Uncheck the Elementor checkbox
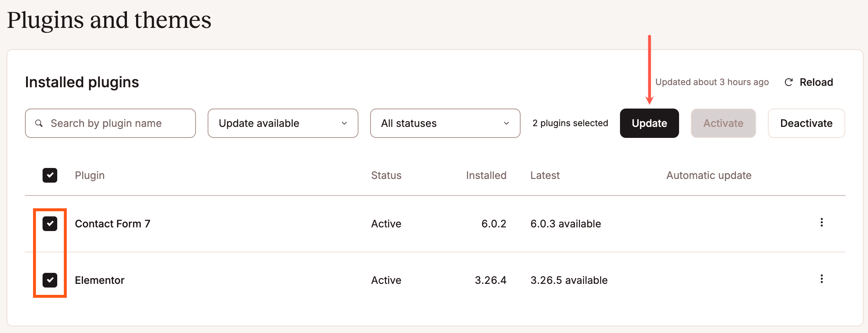This screenshot has width=868, height=333. tap(50, 280)
